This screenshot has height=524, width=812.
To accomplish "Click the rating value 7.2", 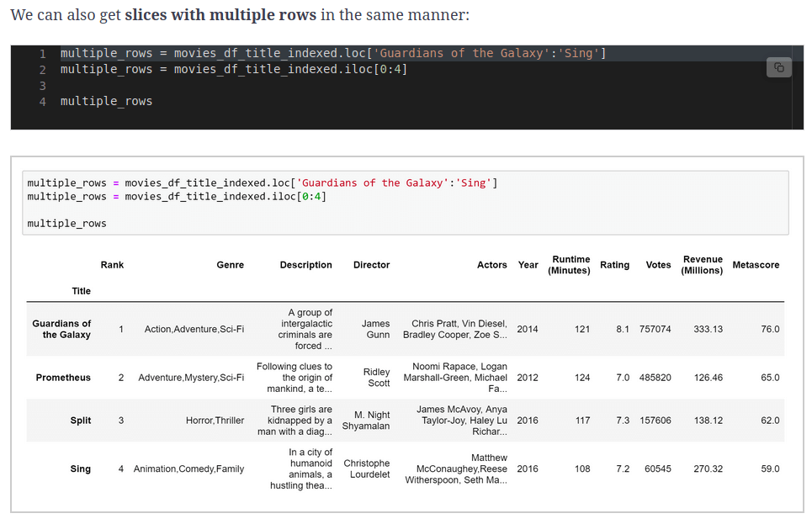I will pyautogui.click(x=623, y=469).
